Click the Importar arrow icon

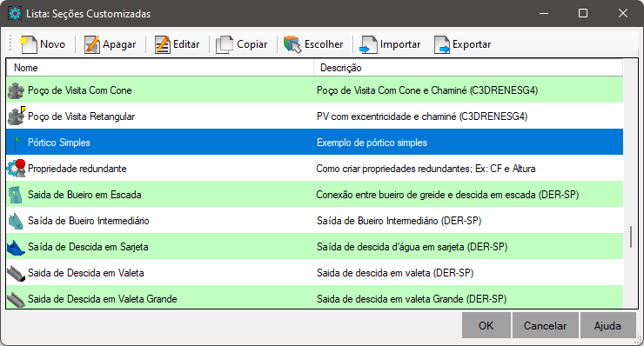[x=368, y=44]
